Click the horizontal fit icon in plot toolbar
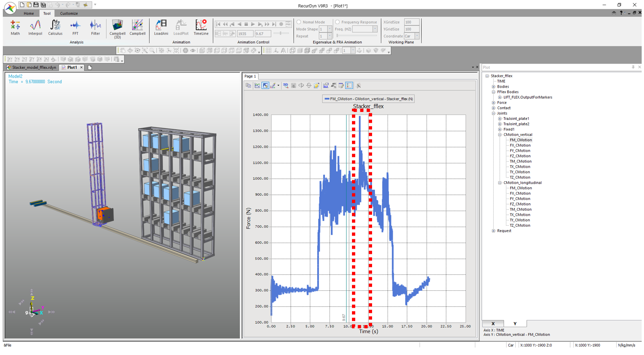 pyautogui.click(x=301, y=86)
